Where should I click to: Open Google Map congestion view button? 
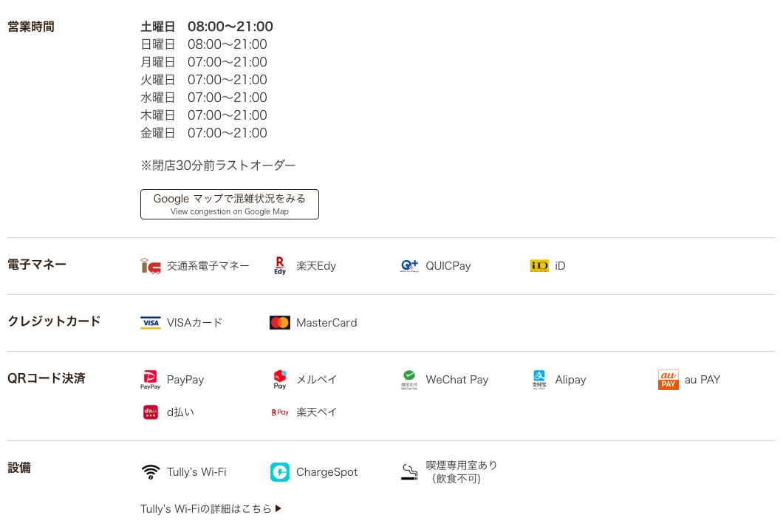[x=230, y=205]
